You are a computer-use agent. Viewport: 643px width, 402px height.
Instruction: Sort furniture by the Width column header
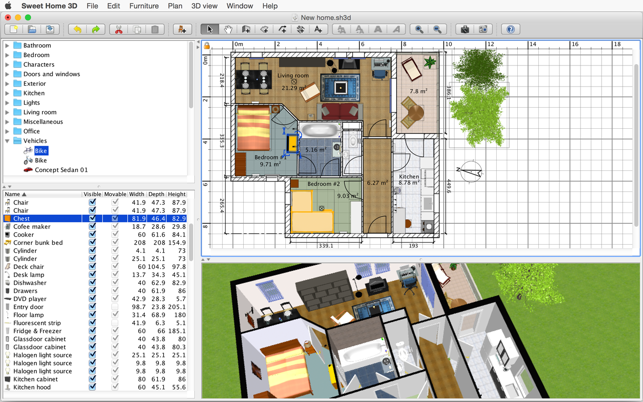click(137, 194)
